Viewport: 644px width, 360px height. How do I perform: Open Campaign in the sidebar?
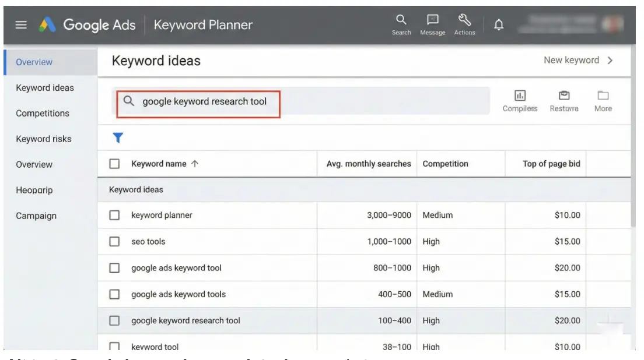36,216
